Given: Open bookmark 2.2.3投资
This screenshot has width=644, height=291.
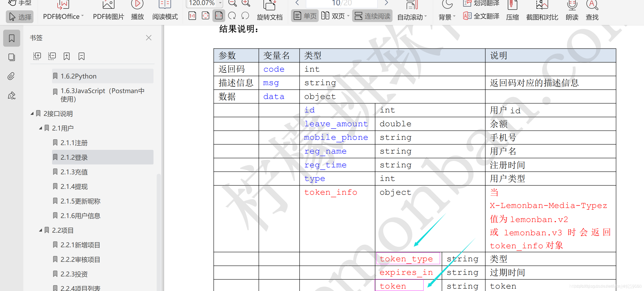Looking at the screenshot, I should (x=103, y=274).
